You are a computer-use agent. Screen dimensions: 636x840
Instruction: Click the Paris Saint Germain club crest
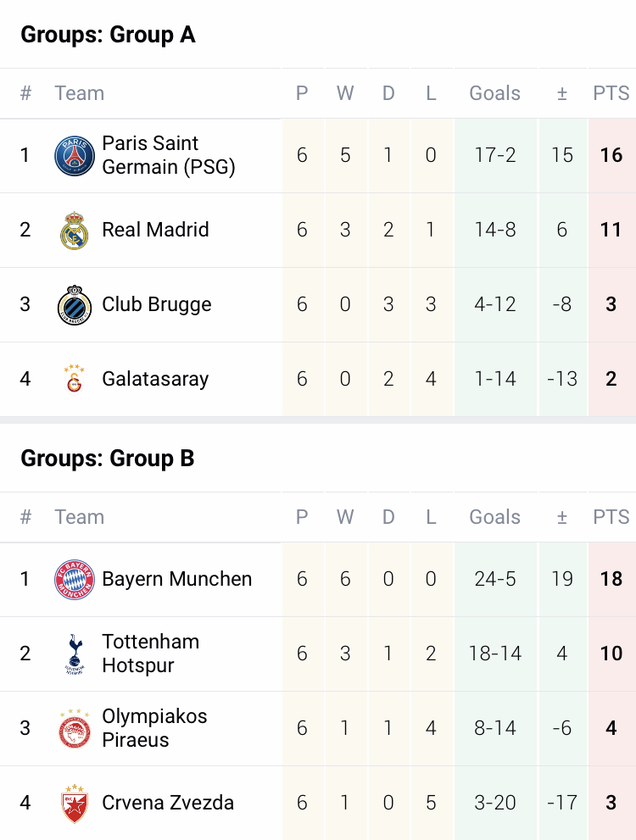point(75,156)
